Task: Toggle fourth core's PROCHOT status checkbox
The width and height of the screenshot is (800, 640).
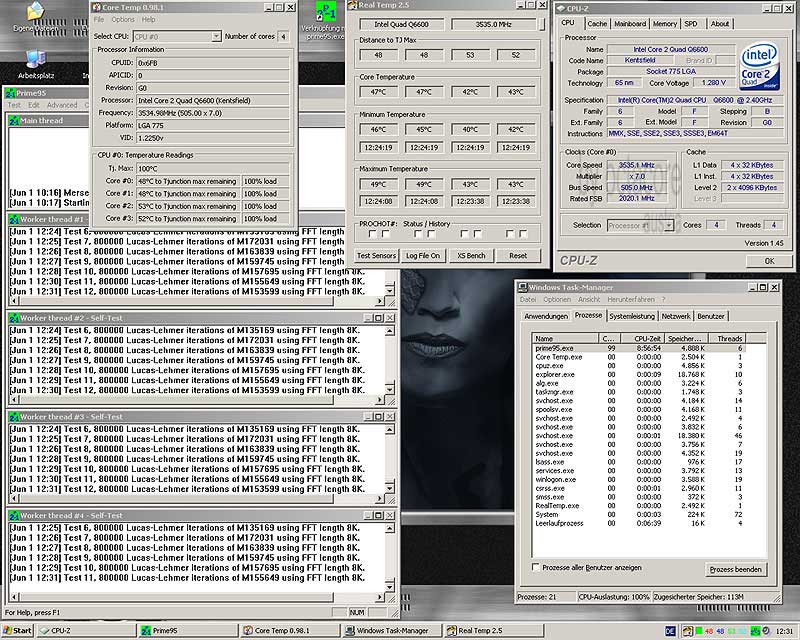Action: pyautogui.click(x=510, y=234)
